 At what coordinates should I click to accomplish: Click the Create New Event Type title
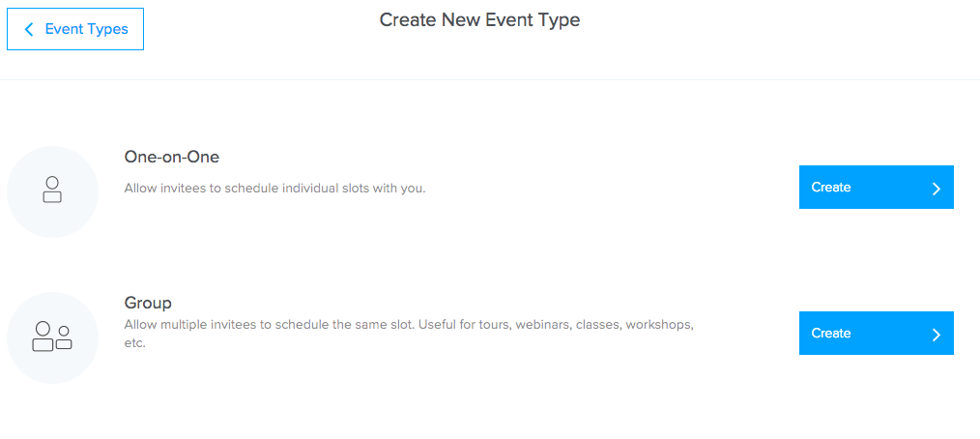[x=479, y=20]
